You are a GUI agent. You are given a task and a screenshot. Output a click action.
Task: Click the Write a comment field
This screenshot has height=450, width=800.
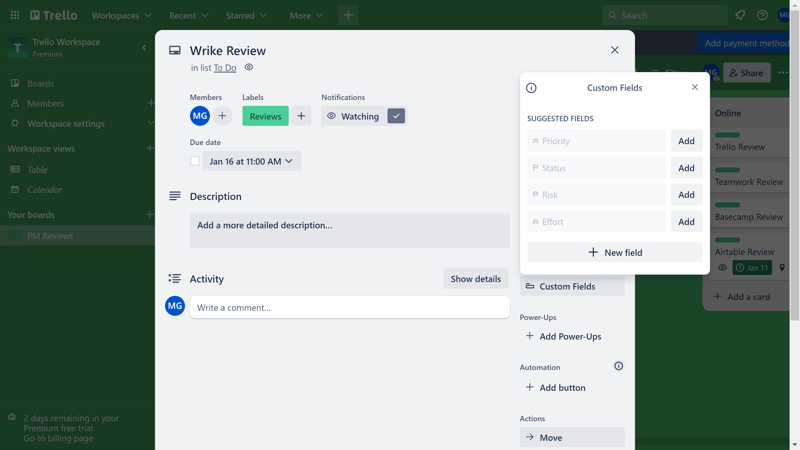tap(349, 307)
